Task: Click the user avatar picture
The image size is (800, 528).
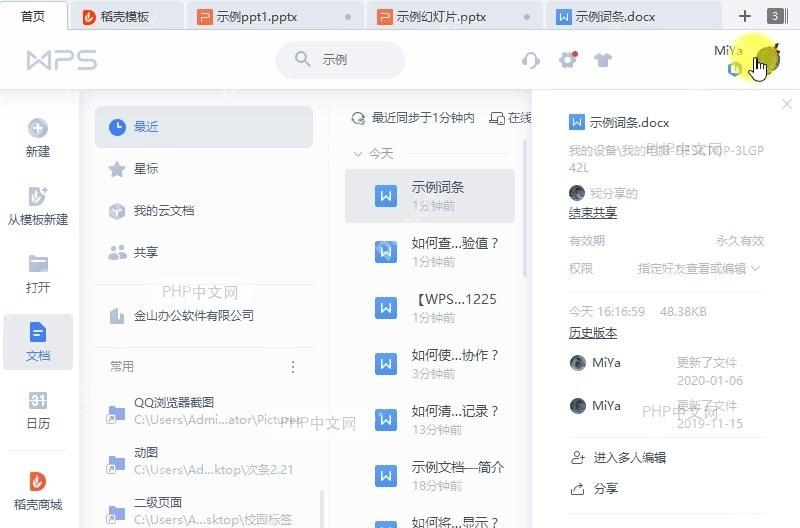Action: [x=767, y=58]
